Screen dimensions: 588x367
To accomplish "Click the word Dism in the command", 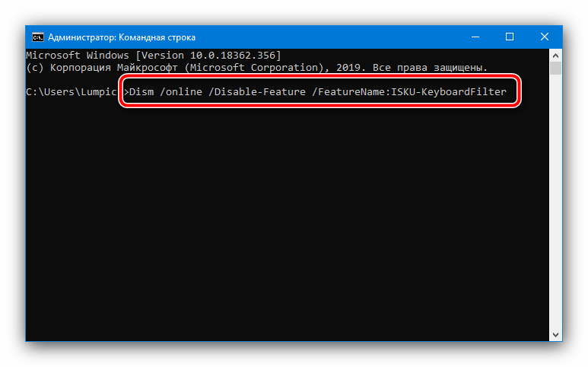I will point(141,92).
